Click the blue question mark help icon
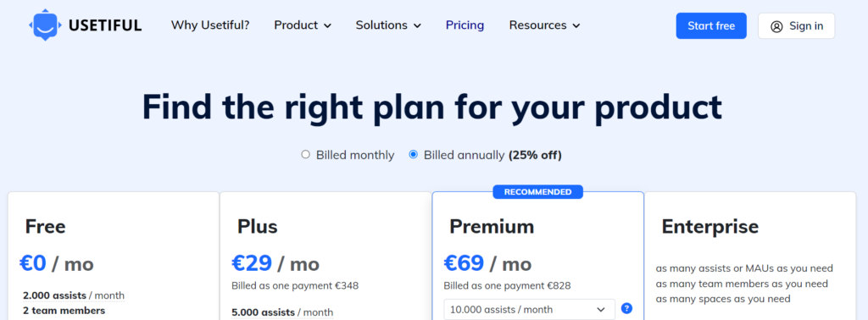This screenshot has height=320, width=868. click(626, 308)
